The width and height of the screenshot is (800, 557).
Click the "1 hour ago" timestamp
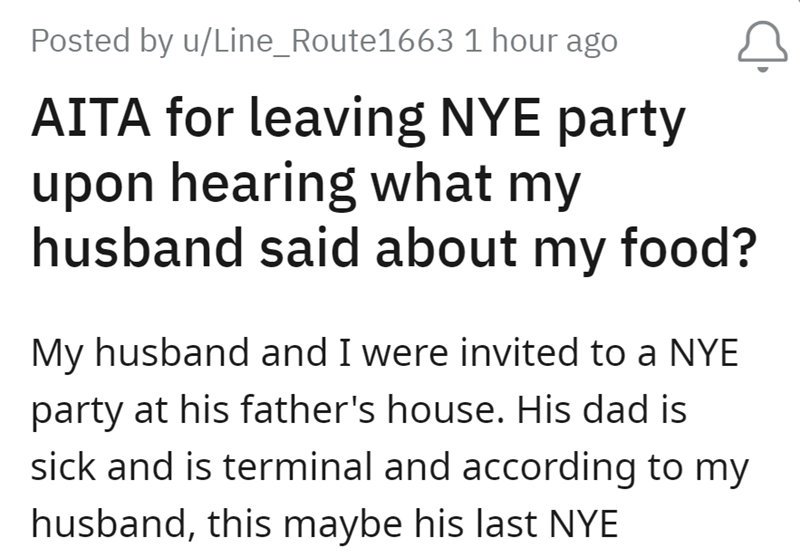pos(540,41)
